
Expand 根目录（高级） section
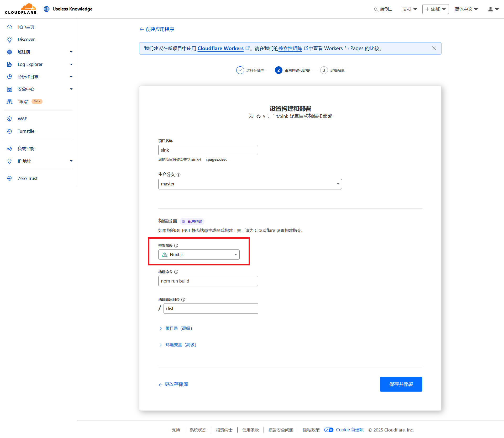pyautogui.click(x=178, y=328)
